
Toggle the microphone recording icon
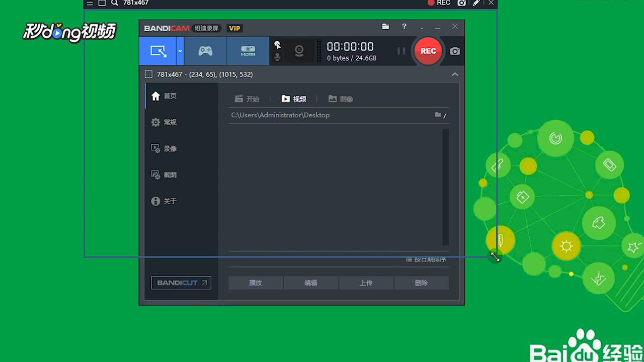point(277,57)
